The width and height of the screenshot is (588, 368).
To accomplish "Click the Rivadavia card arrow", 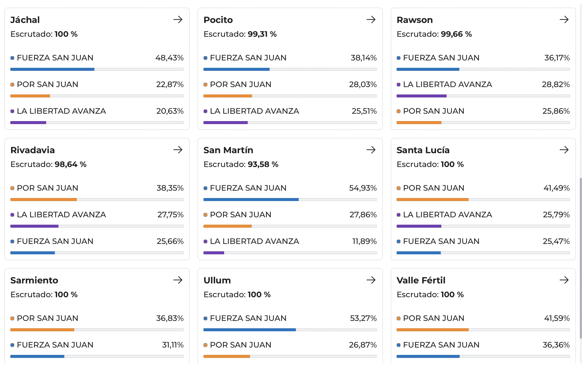I will point(178,150).
